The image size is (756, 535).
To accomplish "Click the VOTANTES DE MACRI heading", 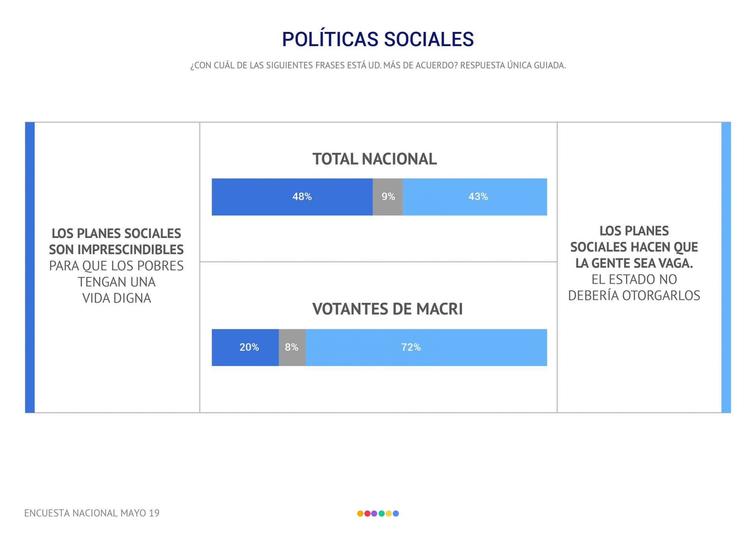I will point(387,309).
